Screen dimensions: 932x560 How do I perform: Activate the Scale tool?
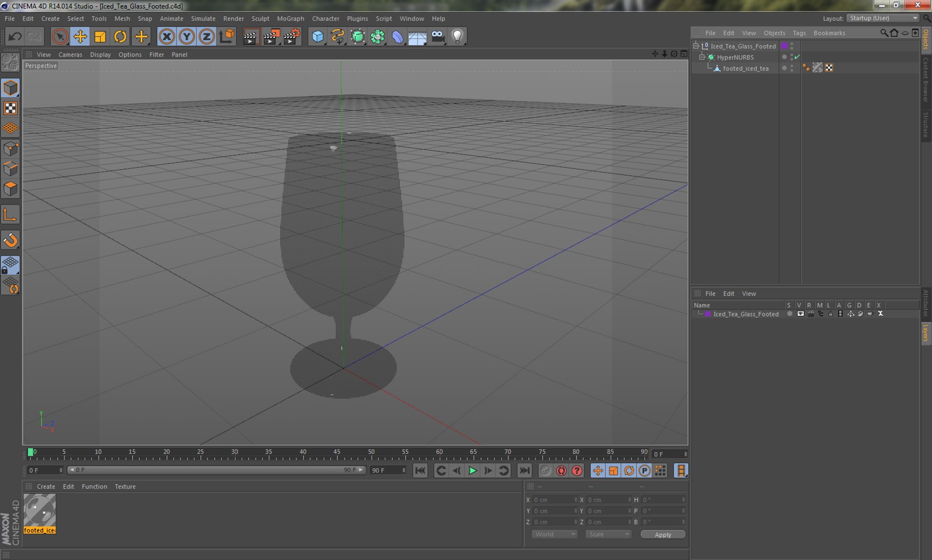coord(100,36)
